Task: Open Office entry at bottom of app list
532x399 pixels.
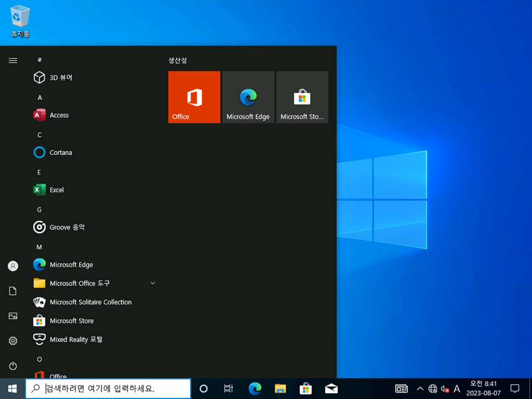Action: point(93,374)
